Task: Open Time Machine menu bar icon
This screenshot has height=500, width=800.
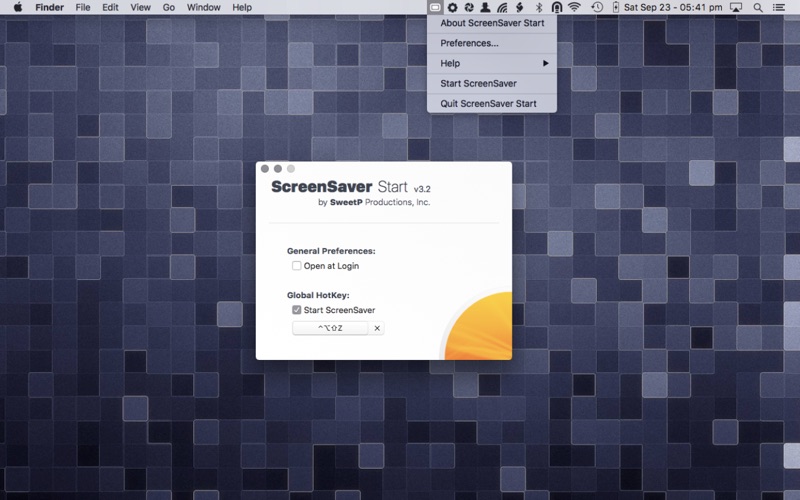Action: [597, 7]
